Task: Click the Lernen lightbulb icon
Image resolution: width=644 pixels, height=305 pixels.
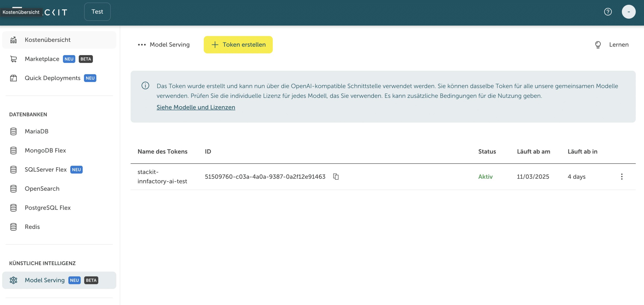Action: click(598, 45)
